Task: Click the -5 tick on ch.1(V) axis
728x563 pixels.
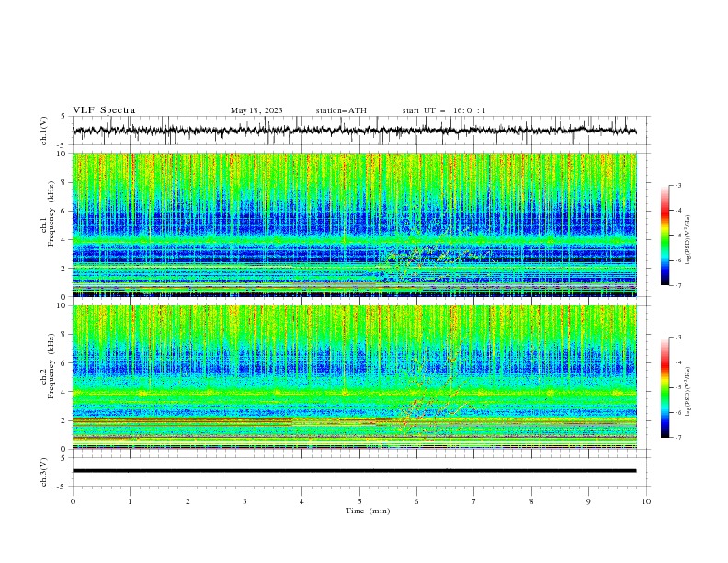Action: click(x=63, y=145)
